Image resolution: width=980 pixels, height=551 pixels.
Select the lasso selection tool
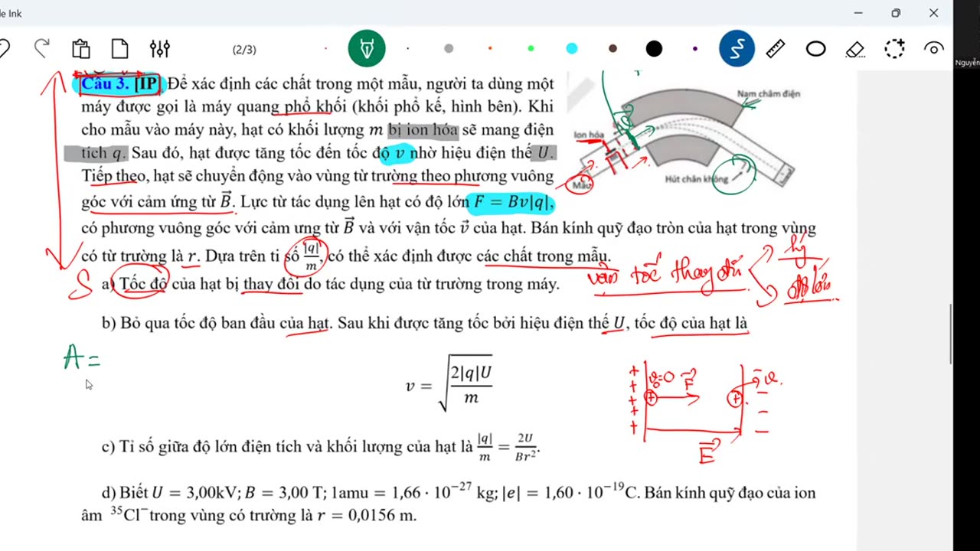pyautogui.click(x=894, y=49)
